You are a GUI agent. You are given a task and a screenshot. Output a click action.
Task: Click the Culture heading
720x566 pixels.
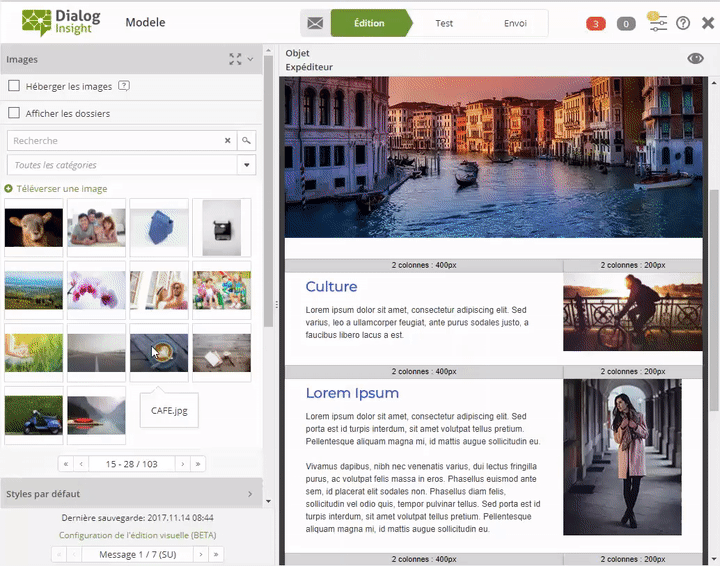tap(331, 286)
